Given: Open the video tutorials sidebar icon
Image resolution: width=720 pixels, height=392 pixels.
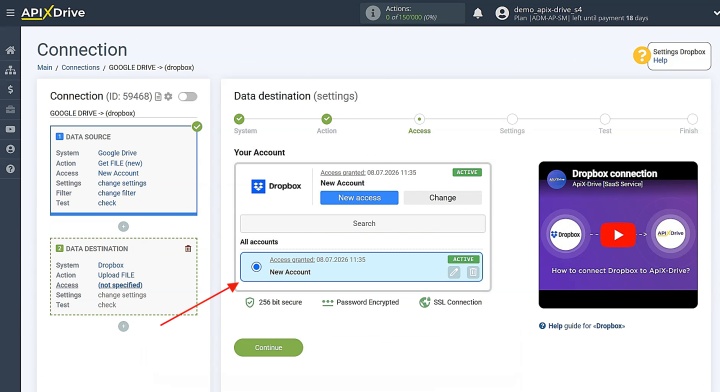Looking at the screenshot, I should (x=10, y=129).
